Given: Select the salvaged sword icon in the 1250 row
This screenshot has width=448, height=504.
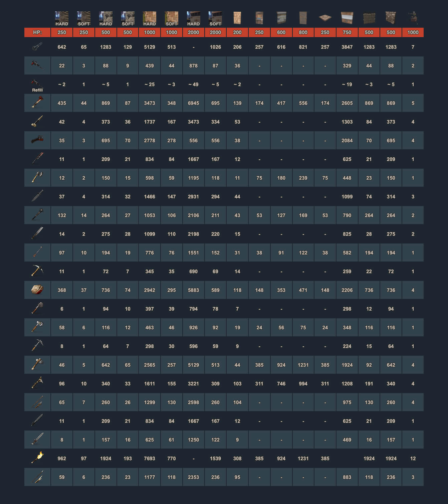Looking at the screenshot, I should click(37, 439).
